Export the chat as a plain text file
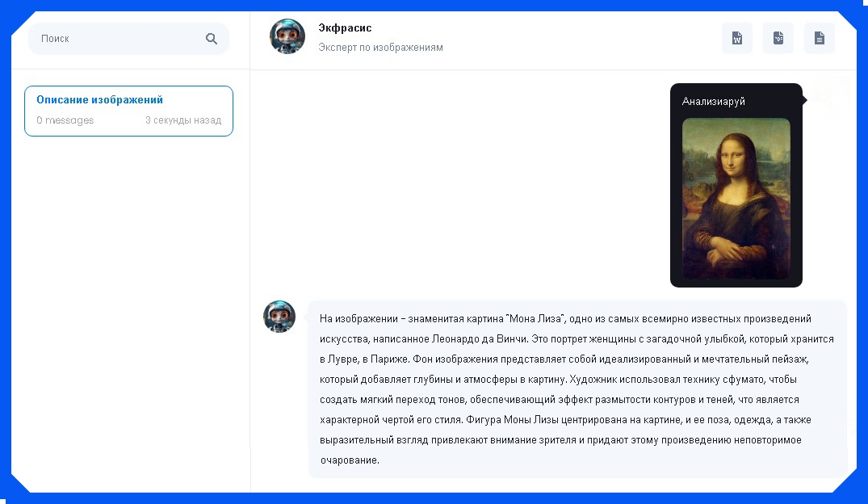The width and height of the screenshot is (868, 504). point(820,38)
